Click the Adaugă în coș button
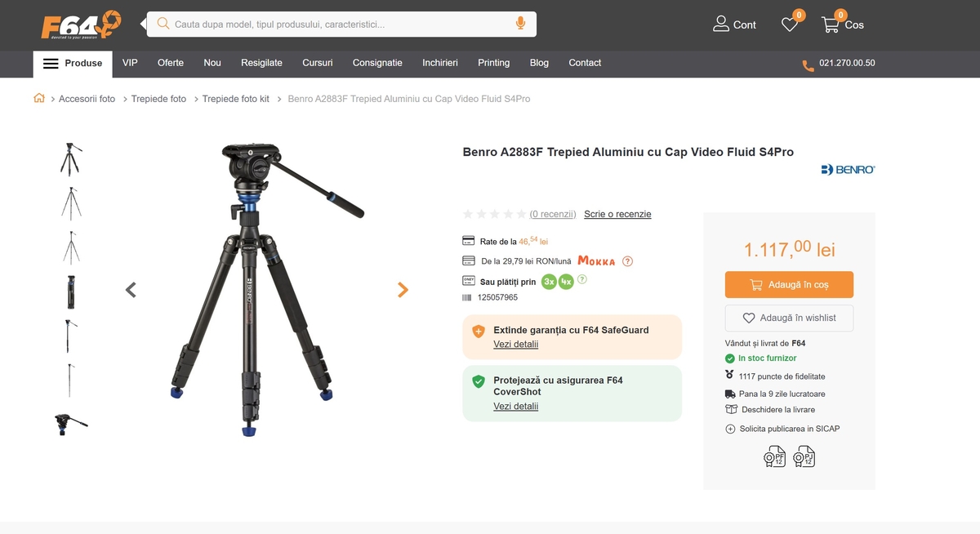This screenshot has height=534, width=980. pyautogui.click(x=789, y=285)
